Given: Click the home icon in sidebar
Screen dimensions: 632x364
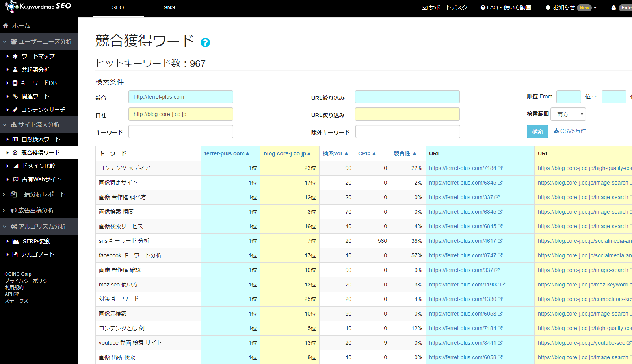Looking at the screenshot, I should (6, 26).
